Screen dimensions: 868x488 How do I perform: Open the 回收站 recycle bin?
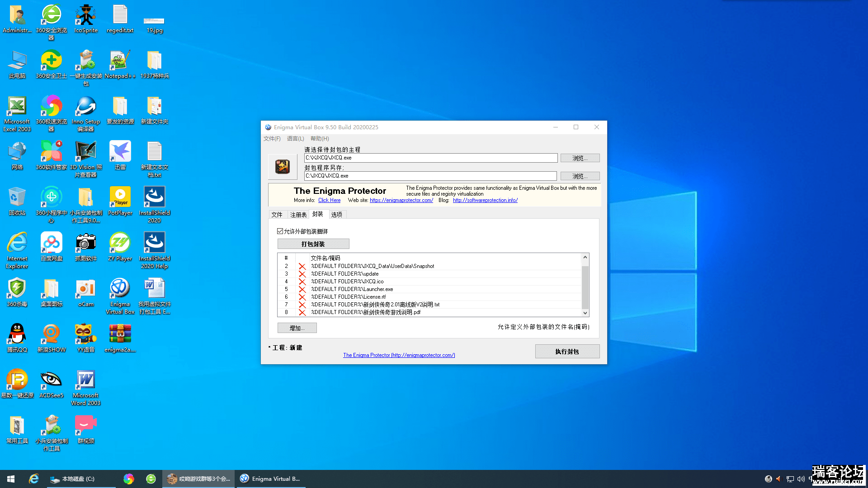17,202
